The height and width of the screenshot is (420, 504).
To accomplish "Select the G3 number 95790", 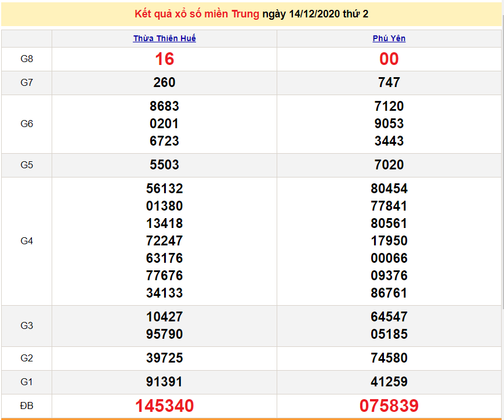I will click(x=165, y=334).
